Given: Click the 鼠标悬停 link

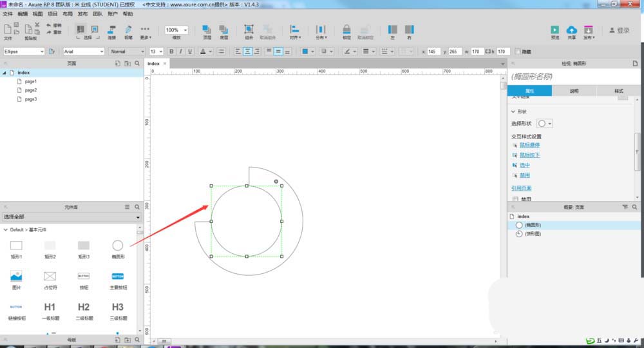Looking at the screenshot, I should pos(530,145).
